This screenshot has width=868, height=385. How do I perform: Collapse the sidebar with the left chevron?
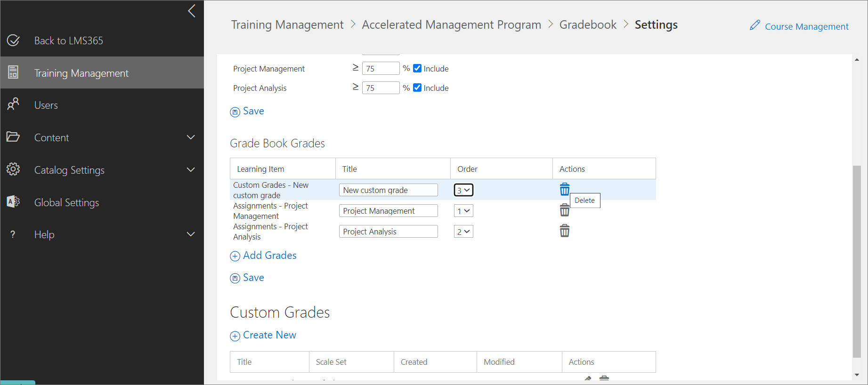[192, 11]
